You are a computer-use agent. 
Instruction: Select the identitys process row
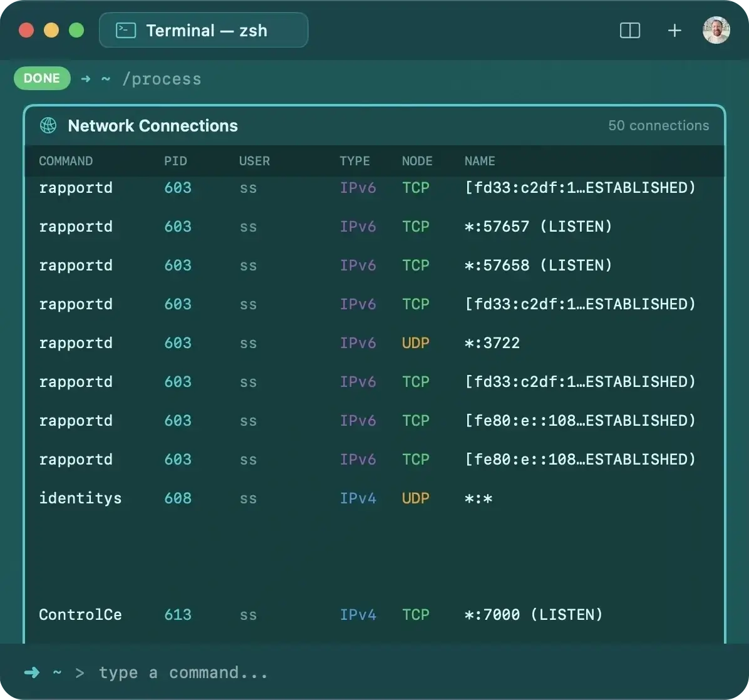(x=251, y=498)
